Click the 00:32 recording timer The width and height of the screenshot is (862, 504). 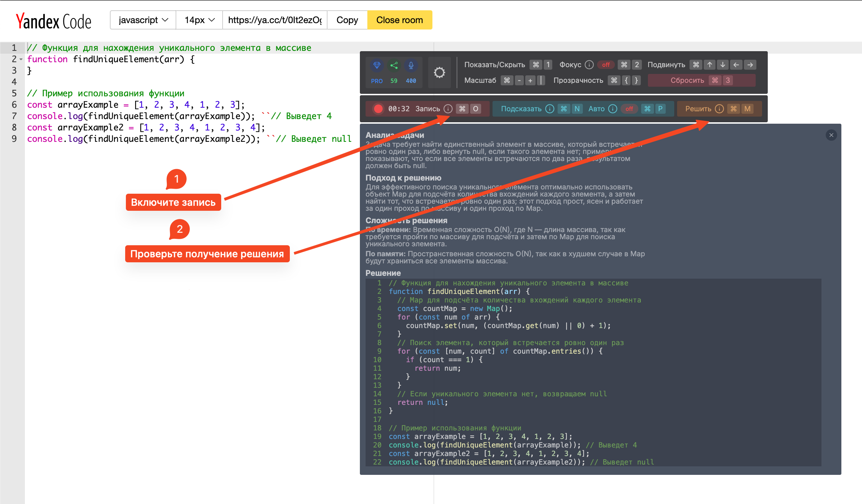pyautogui.click(x=399, y=109)
